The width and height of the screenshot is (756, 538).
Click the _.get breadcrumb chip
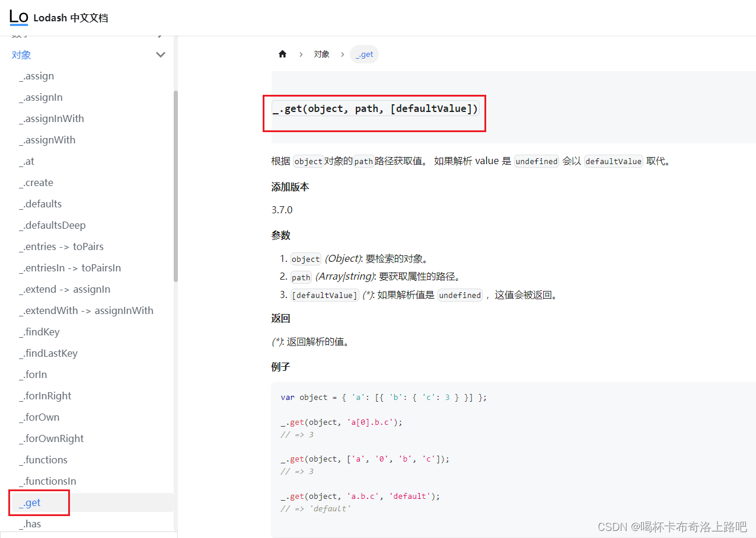coord(365,54)
